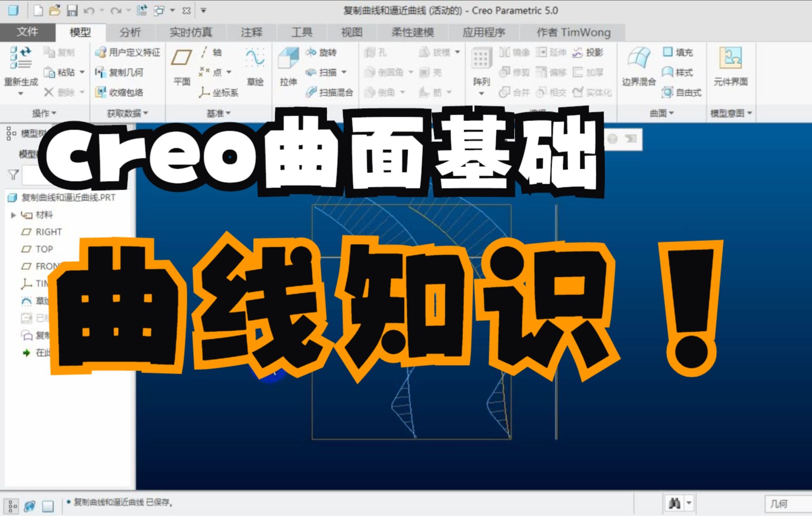The image size is (812, 516).
Task: Switch to the 工具 tab
Action: [x=301, y=32]
